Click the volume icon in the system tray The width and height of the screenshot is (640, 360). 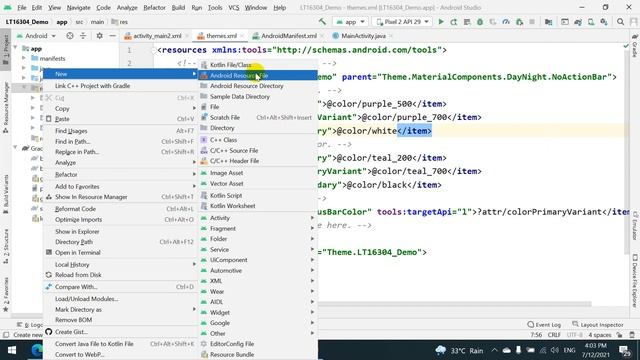point(554,350)
